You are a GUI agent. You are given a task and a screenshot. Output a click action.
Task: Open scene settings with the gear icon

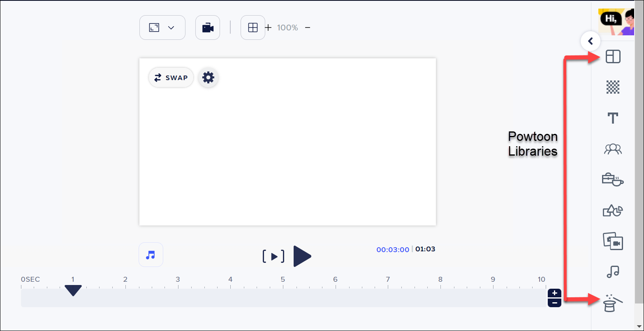coord(208,77)
